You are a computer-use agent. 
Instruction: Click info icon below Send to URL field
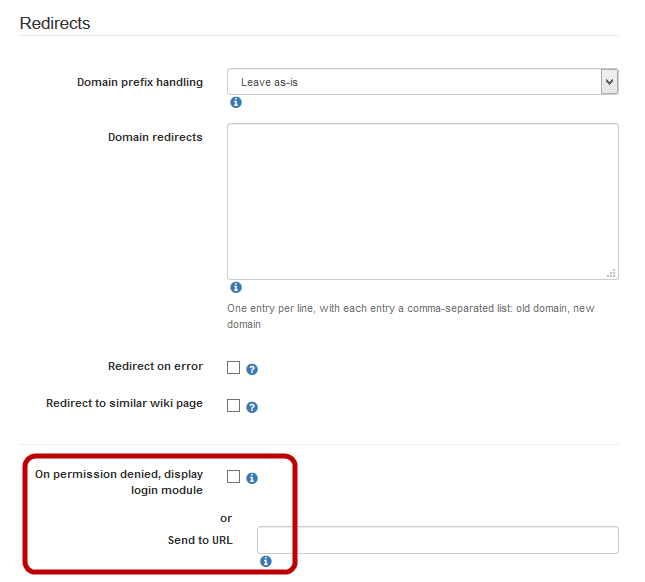(x=265, y=562)
